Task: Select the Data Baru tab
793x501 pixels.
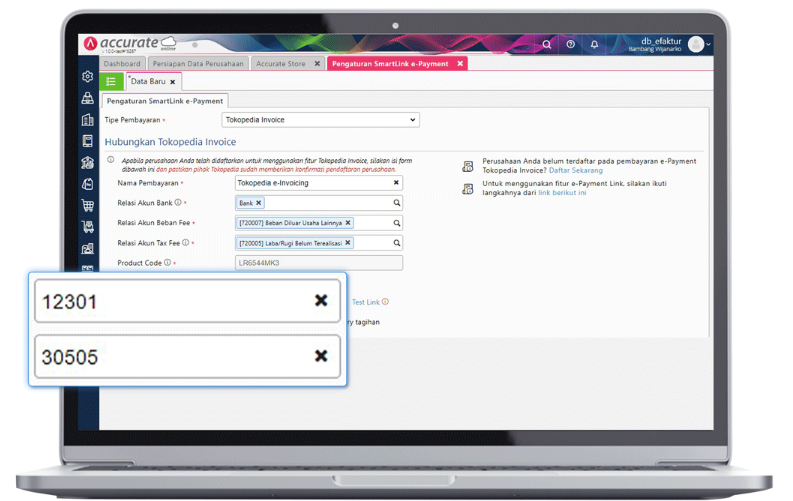Action: tap(148, 81)
